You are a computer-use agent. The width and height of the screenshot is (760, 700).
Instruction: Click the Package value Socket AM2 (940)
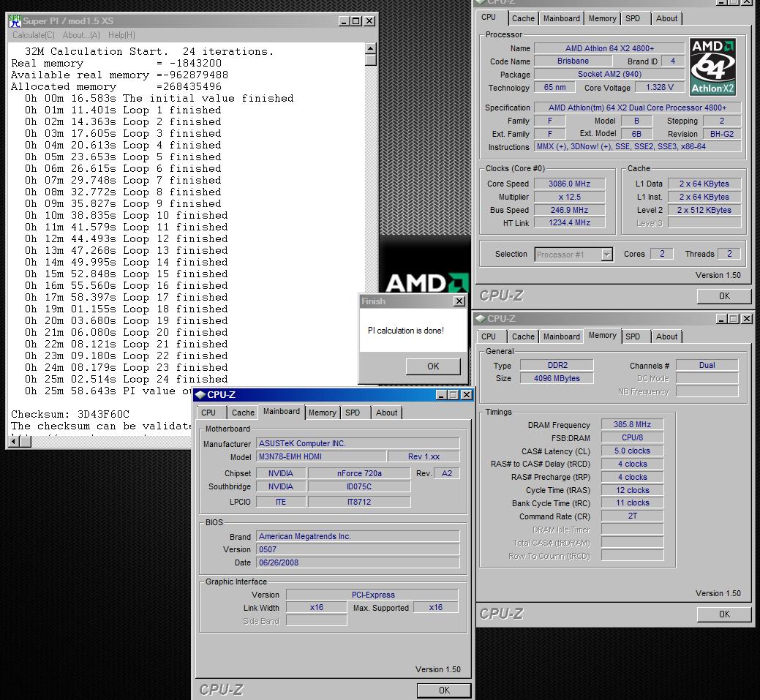pos(609,74)
